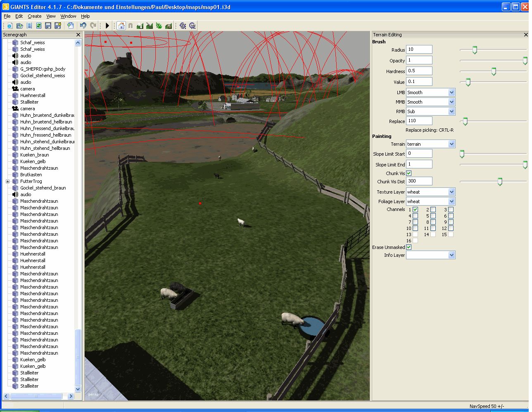Open the LMB dropdown set to Smooth
This screenshot has width=532, height=412.
tap(451, 92)
